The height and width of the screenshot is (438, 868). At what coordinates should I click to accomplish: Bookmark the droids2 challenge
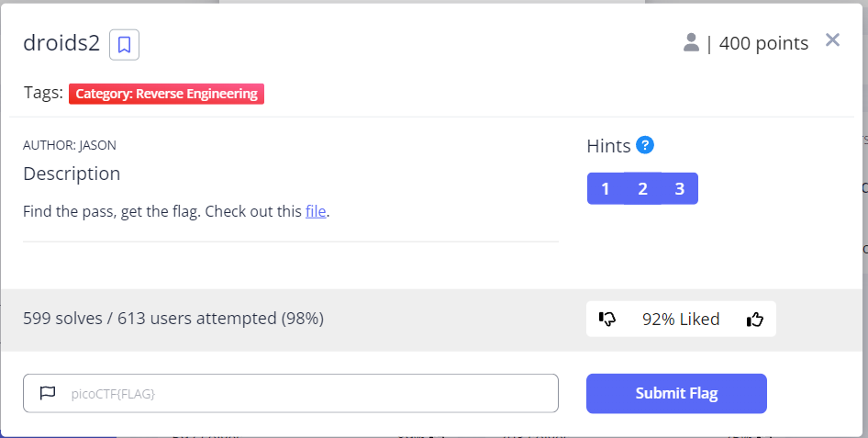[x=124, y=44]
